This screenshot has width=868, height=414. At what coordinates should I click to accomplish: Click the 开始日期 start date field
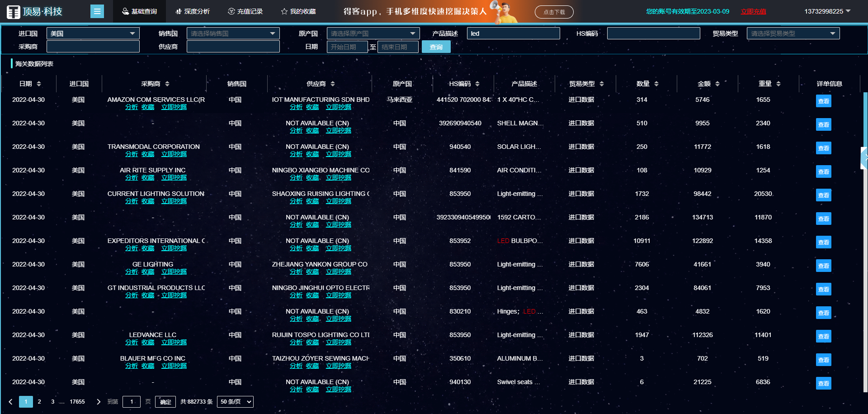(x=347, y=47)
